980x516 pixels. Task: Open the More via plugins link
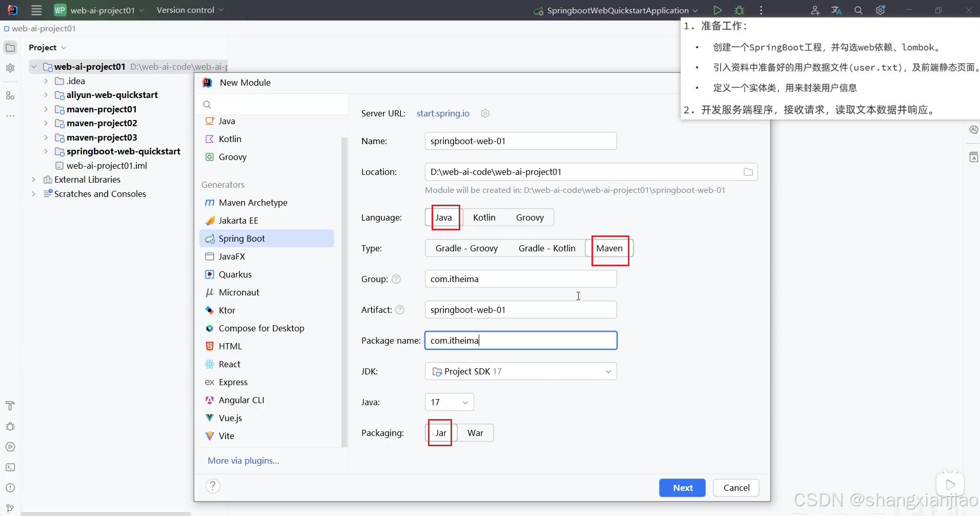click(x=243, y=461)
